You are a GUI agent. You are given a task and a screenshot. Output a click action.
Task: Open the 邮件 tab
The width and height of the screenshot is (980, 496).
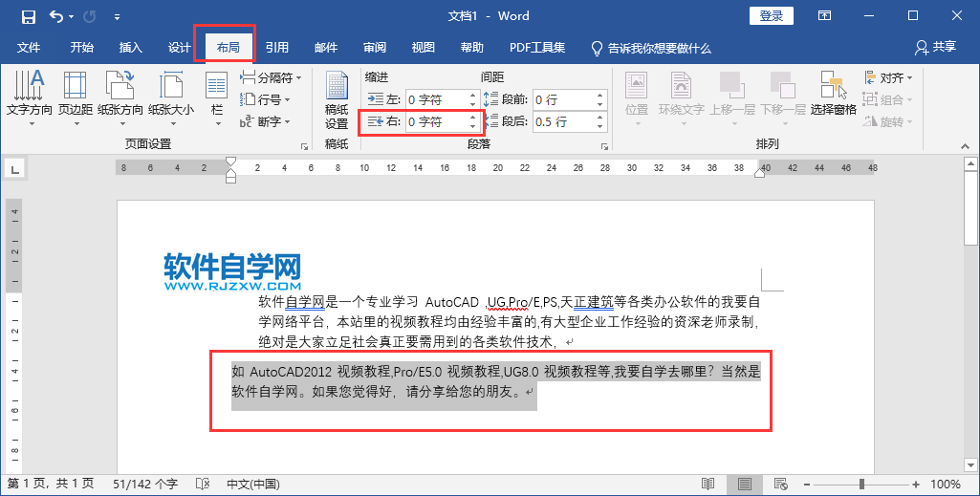coord(326,48)
